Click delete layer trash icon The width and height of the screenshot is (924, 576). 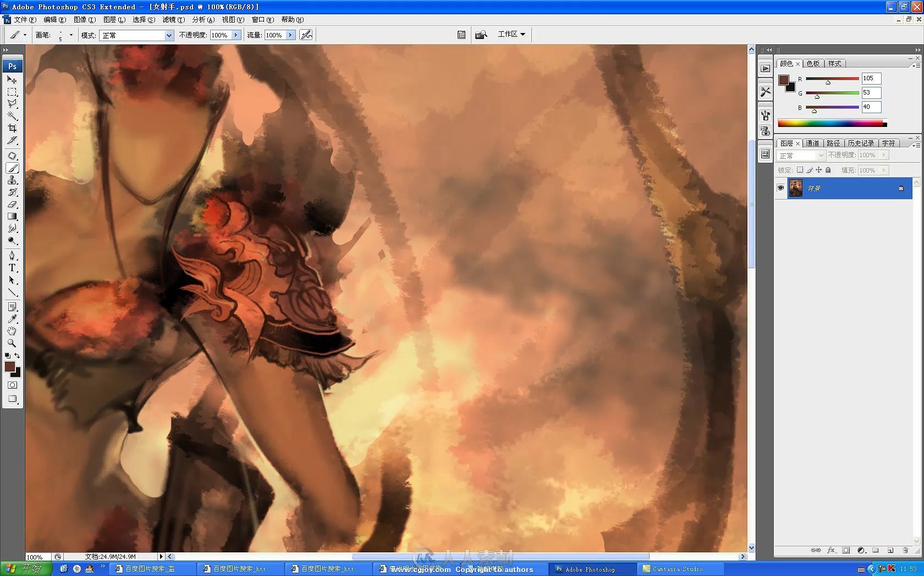905,550
